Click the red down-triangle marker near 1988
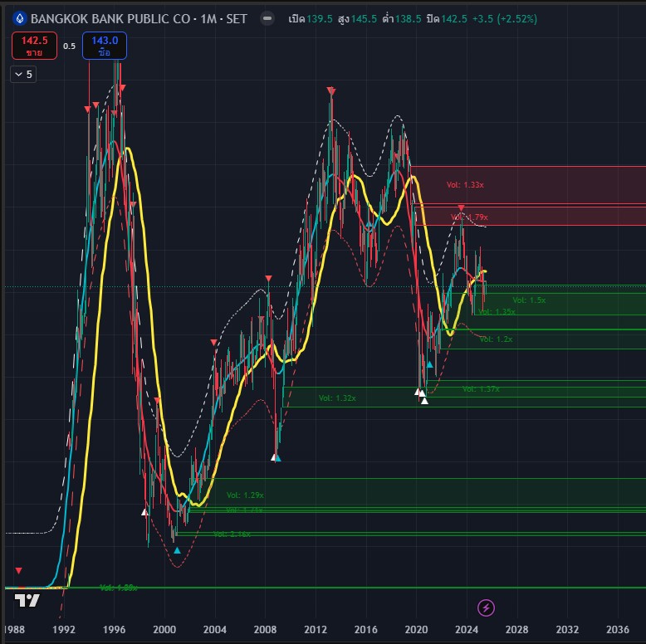Image resolution: width=646 pixels, height=644 pixels. (18, 570)
